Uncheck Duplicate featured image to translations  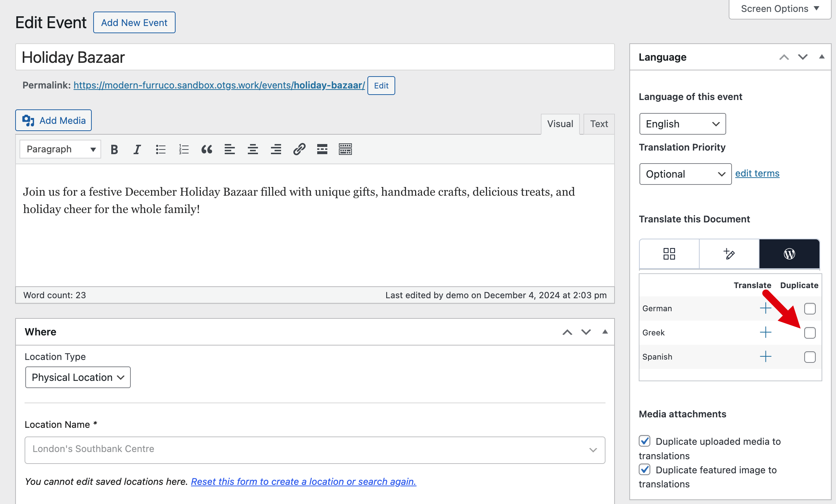pyautogui.click(x=645, y=469)
